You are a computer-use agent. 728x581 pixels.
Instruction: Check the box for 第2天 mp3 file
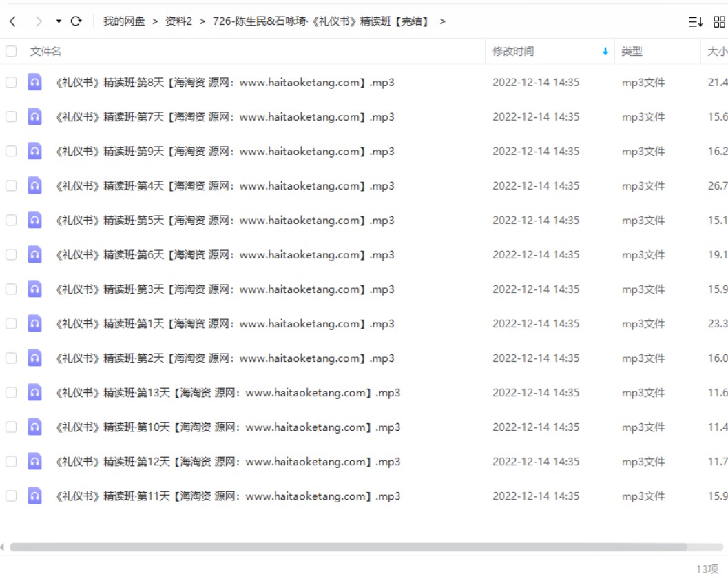pos(11,358)
